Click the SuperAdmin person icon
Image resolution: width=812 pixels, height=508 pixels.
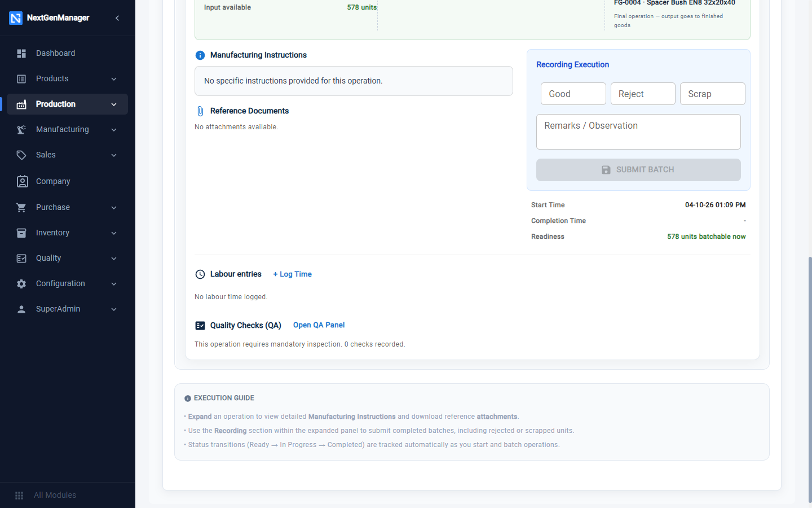click(21, 309)
